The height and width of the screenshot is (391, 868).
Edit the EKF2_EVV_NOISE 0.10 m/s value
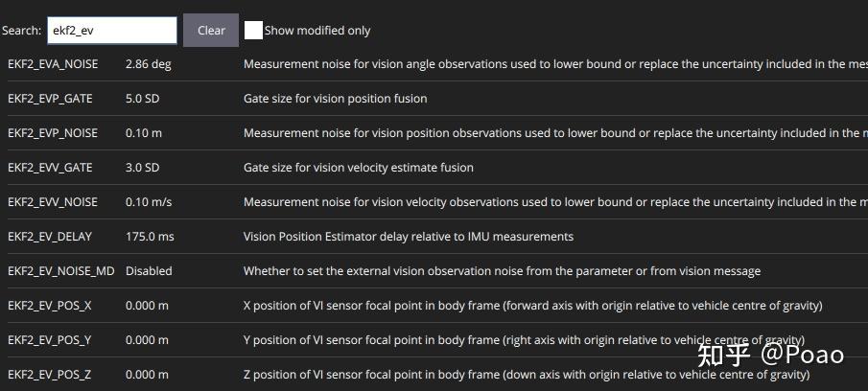coord(149,202)
